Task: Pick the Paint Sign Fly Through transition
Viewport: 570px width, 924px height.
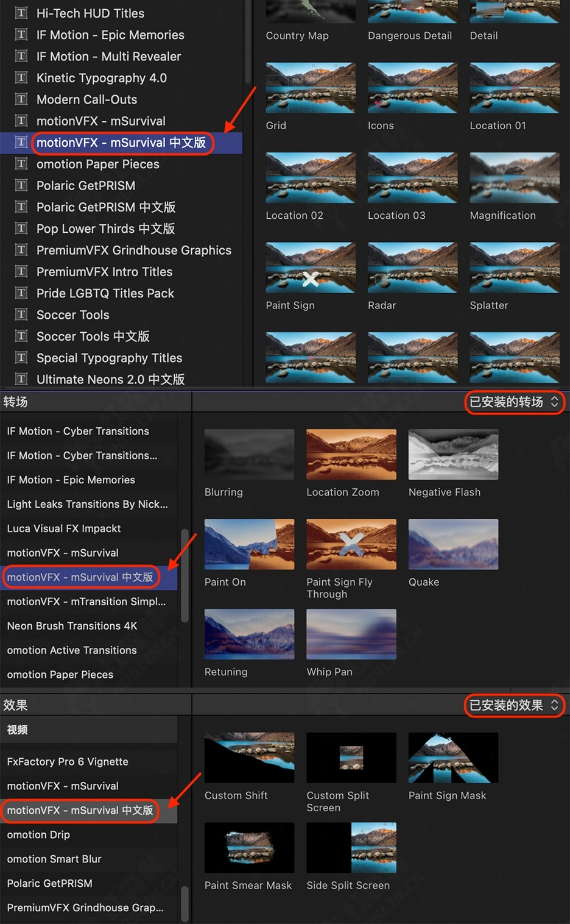Action: pyautogui.click(x=351, y=544)
